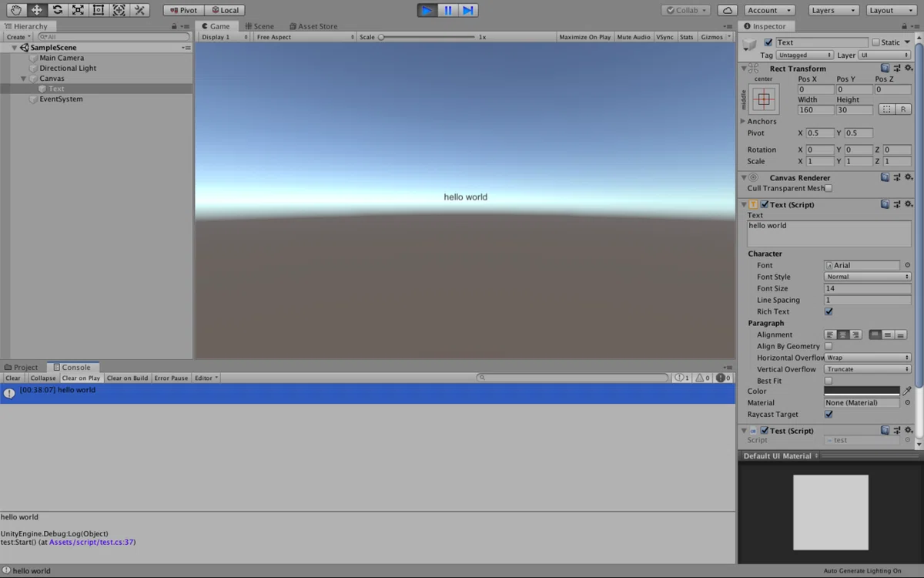Select the combined Transform tool
This screenshot has width=924, height=578.
point(119,10)
